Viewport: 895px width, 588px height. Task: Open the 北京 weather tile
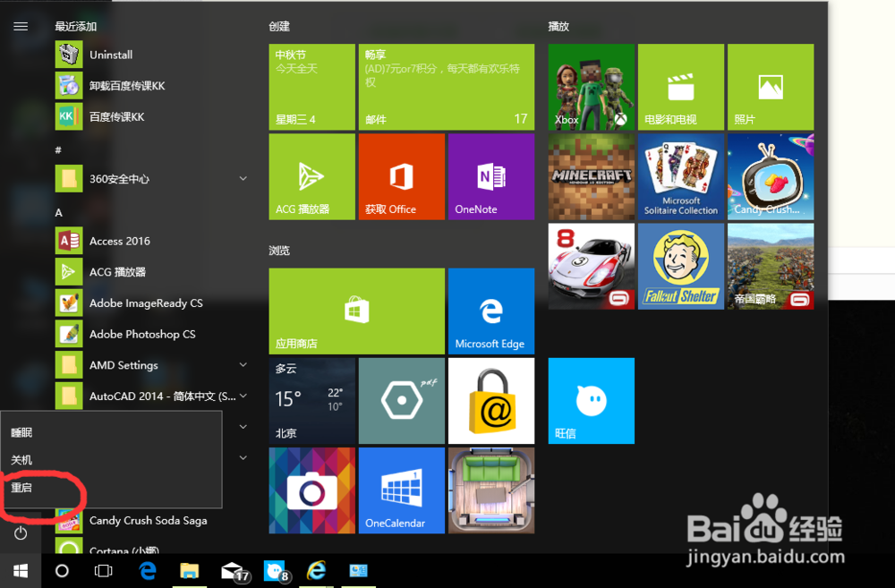(311, 401)
